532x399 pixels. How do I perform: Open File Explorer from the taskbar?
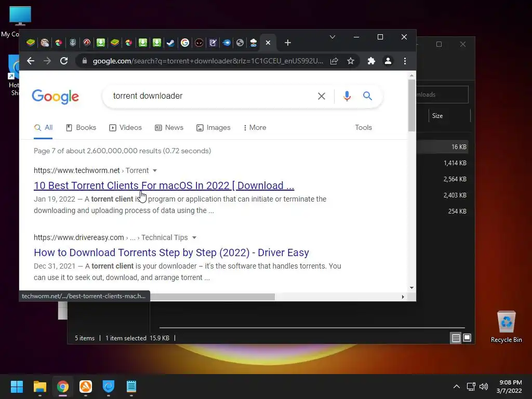pyautogui.click(x=39, y=387)
